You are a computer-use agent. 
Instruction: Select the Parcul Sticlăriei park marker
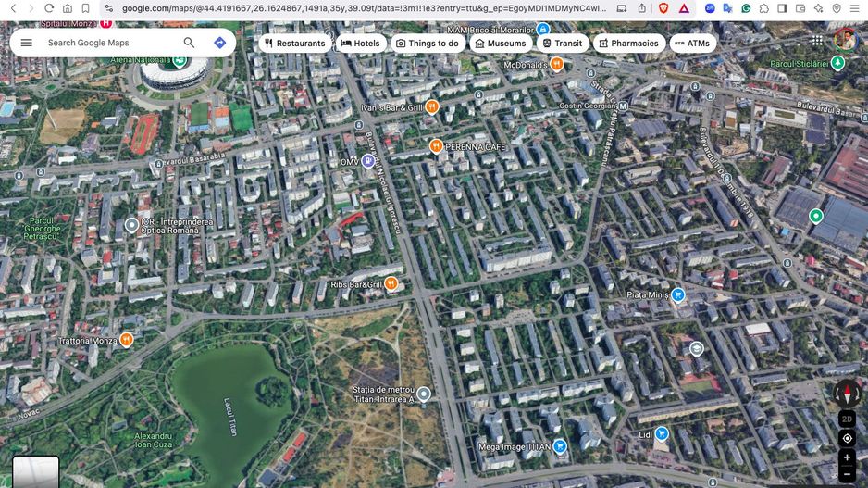(x=837, y=63)
